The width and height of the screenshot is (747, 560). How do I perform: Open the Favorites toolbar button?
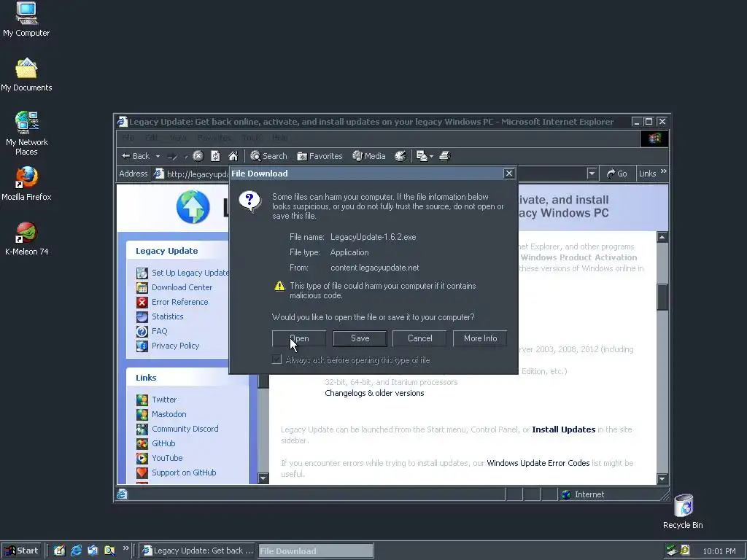[x=320, y=156]
